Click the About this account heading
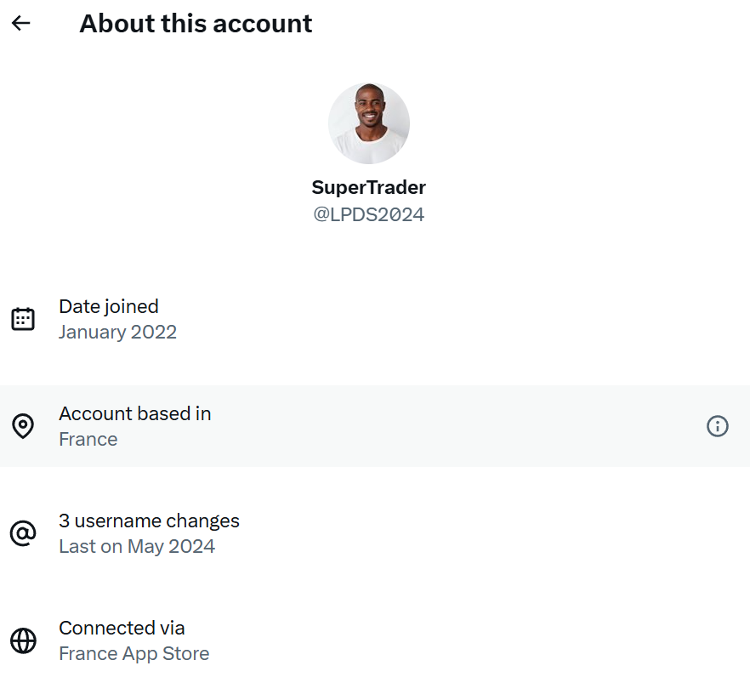The height and width of the screenshot is (700, 750). (196, 23)
